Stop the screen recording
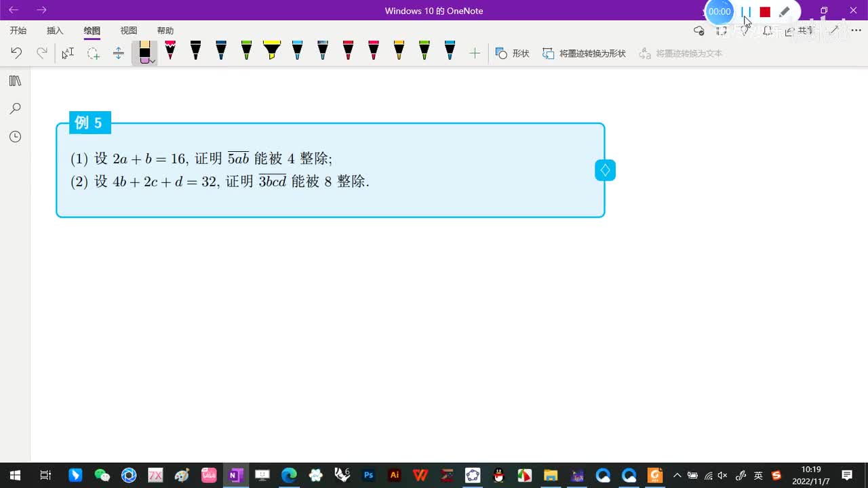The image size is (868, 488). point(765,12)
